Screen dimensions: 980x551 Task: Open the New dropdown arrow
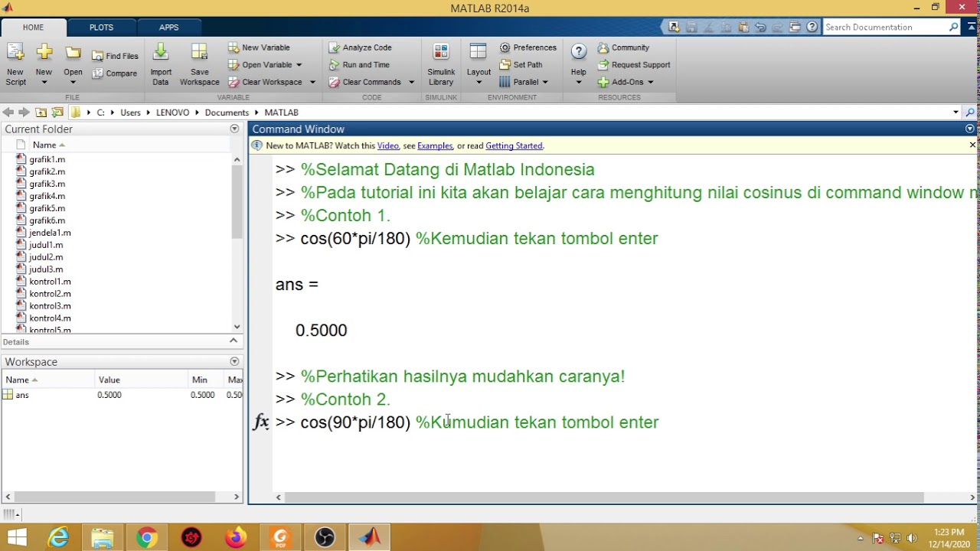click(x=44, y=83)
